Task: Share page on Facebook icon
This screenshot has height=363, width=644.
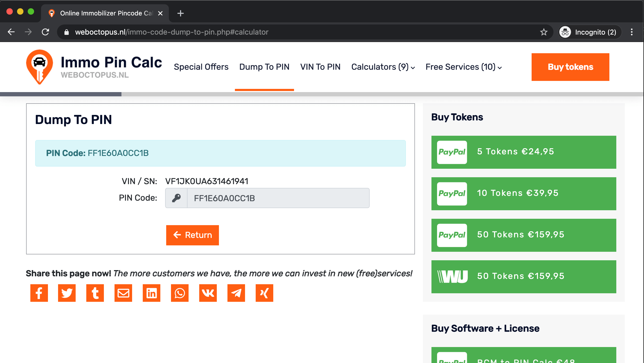Action: pyautogui.click(x=39, y=293)
